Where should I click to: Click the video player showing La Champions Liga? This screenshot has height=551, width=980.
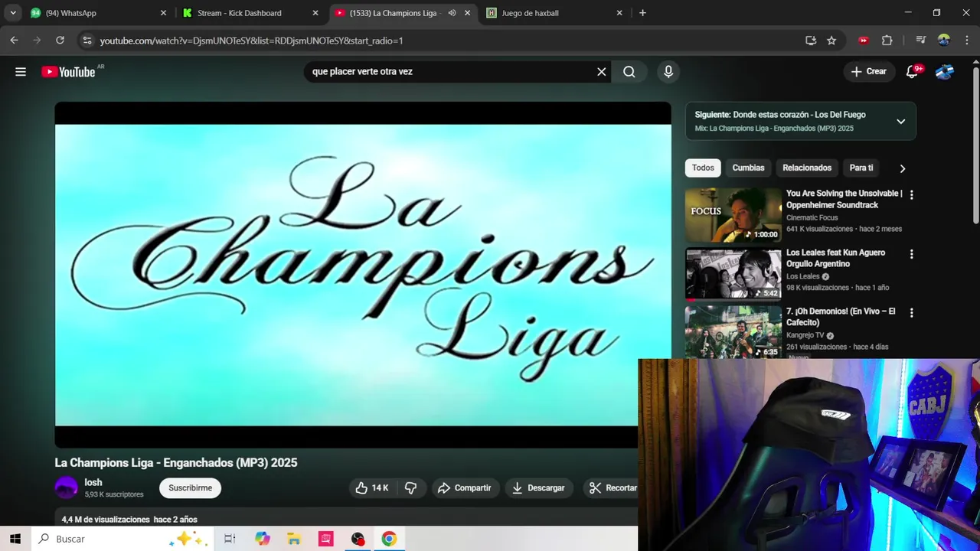pyautogui.click(x=363, y=275)
